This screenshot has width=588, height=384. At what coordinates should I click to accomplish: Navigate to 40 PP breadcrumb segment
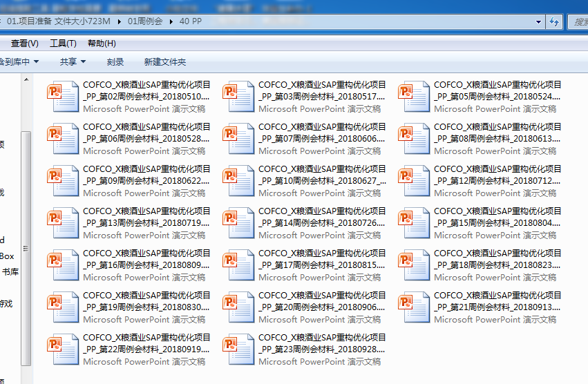click(191, 21)
